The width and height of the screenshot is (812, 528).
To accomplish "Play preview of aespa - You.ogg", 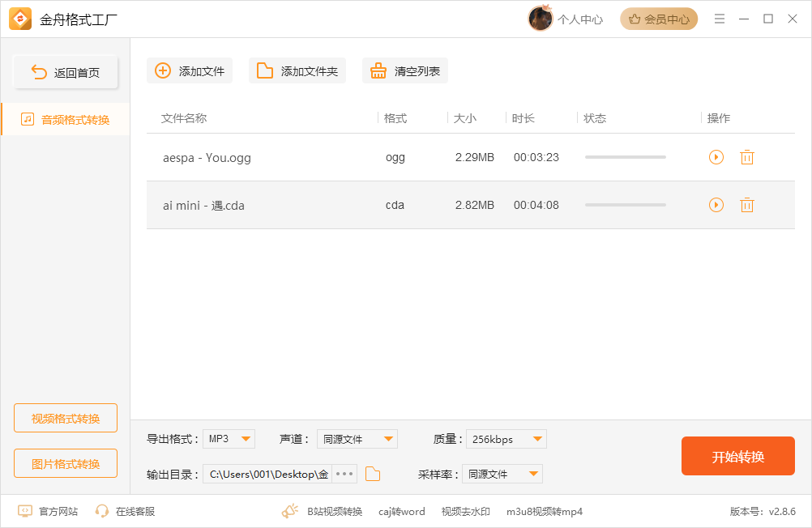I will tap(716, 157).
